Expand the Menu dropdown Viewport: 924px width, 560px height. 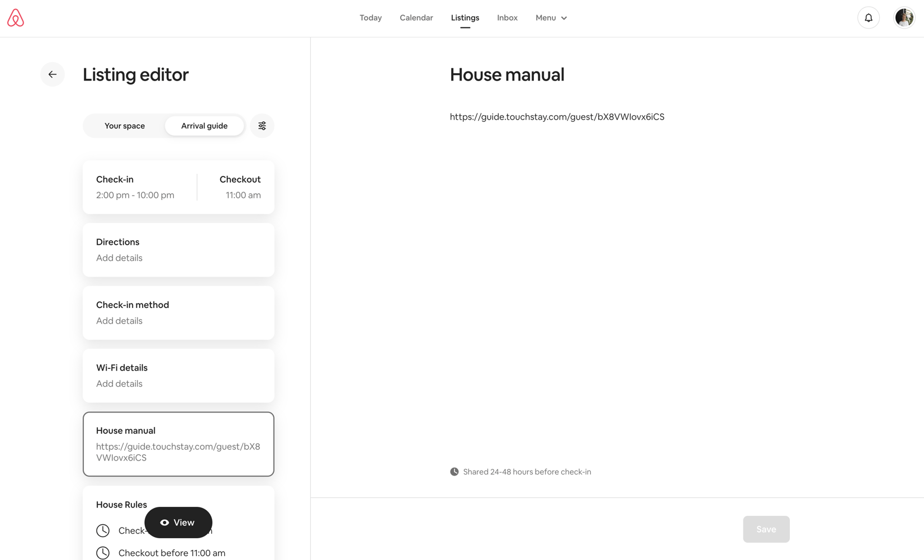pos(551,17)
